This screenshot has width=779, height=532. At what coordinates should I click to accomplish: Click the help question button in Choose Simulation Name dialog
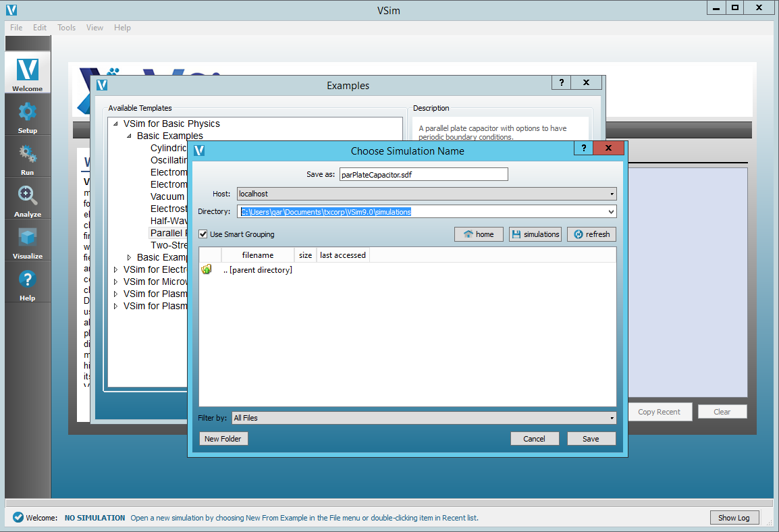point(584,148)
